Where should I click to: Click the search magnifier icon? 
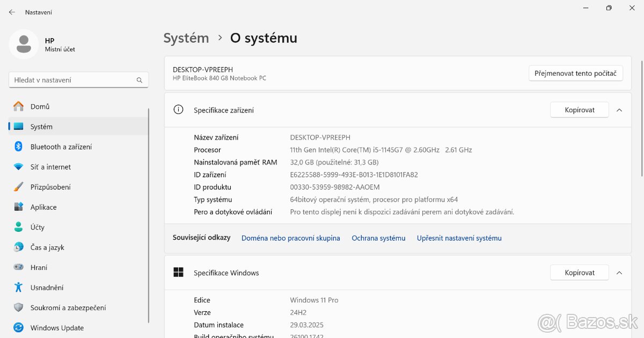pos(140,80)
